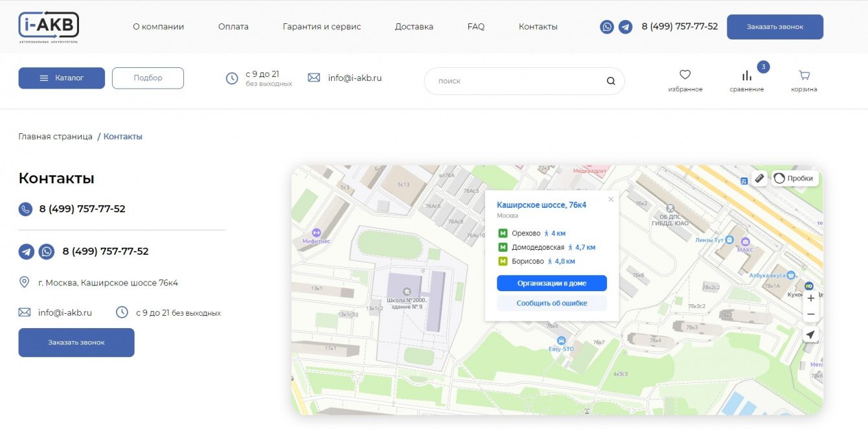Click phone handset icon under Контакты heading

click(x=25, y=209)
